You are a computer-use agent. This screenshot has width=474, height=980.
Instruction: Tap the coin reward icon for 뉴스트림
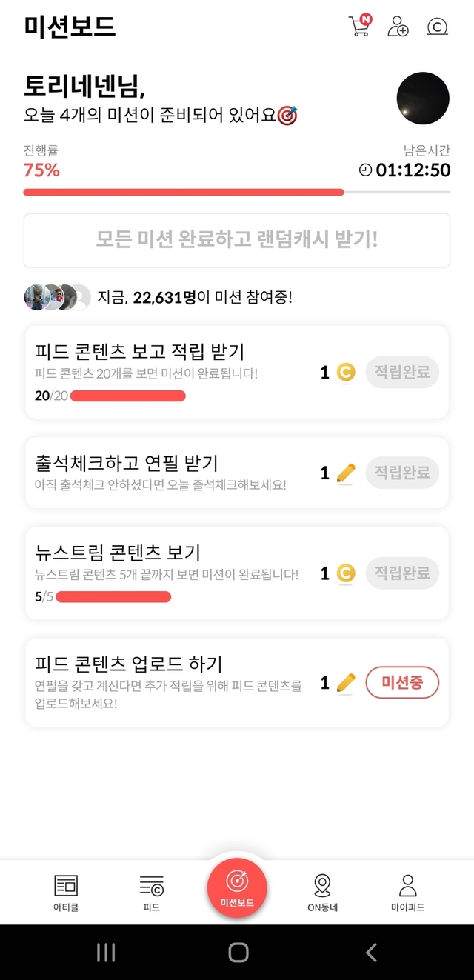(346, 573)
